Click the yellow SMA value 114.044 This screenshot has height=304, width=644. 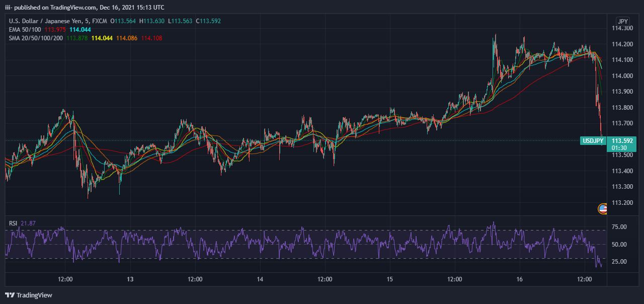click(102, 38)
